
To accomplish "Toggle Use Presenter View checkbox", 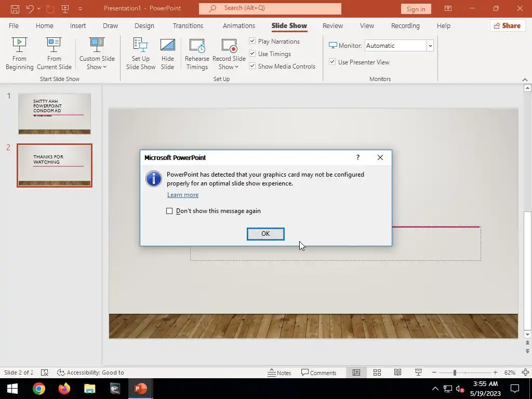I will coord(332,62).
